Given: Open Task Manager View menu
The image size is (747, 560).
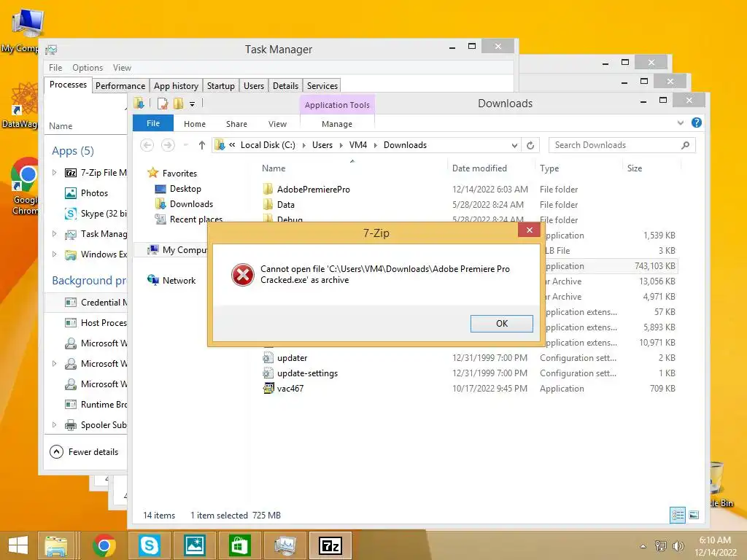Looking at the screenshot, I should tap(122, 68).
